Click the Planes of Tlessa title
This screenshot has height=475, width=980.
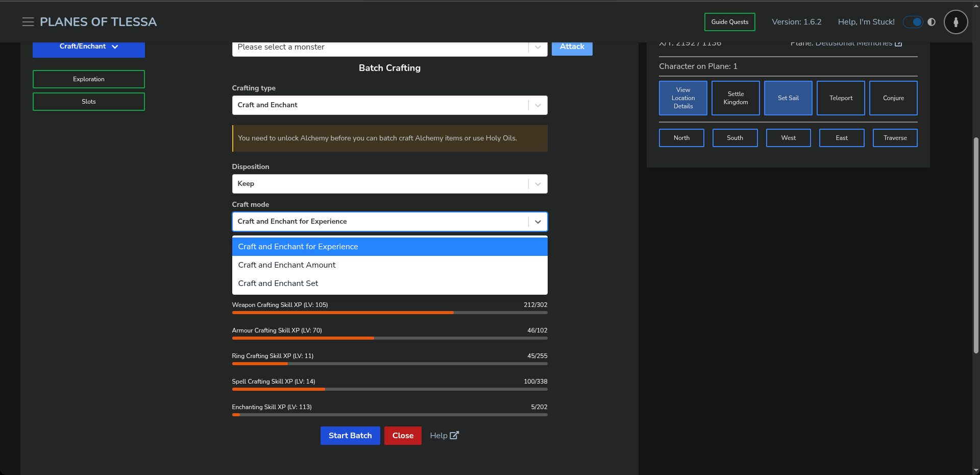(x=99, y=22)
